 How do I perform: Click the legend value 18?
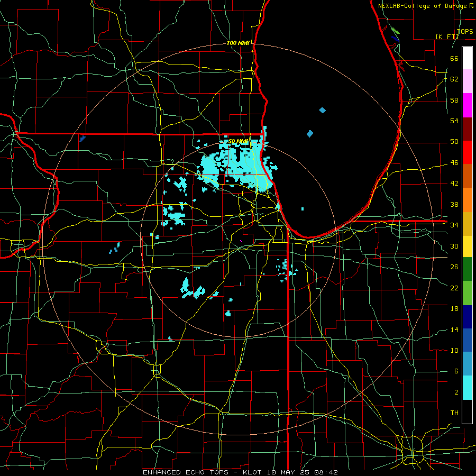(x=454, y=309)
